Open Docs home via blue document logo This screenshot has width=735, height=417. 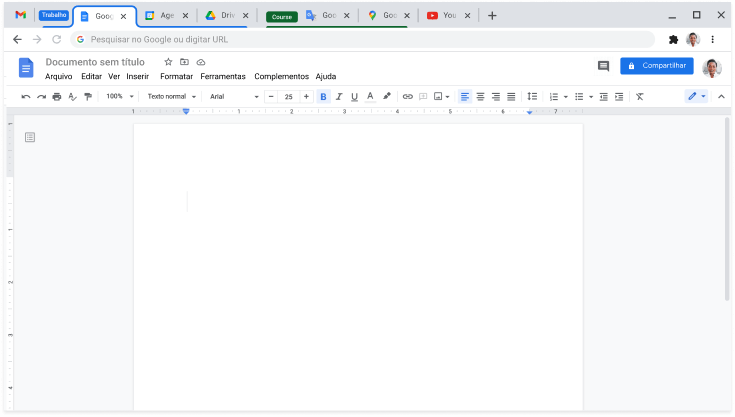coord(26,68)
